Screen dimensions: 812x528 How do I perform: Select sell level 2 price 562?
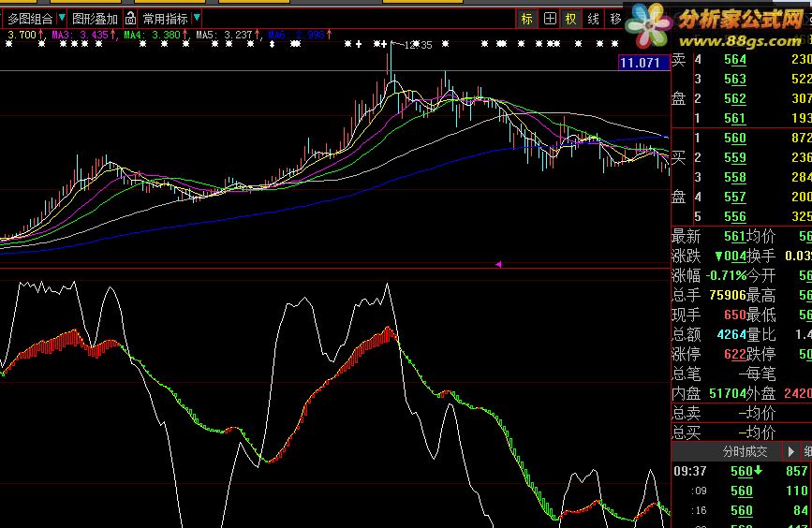pyautogui.click(x=735, y=99)
